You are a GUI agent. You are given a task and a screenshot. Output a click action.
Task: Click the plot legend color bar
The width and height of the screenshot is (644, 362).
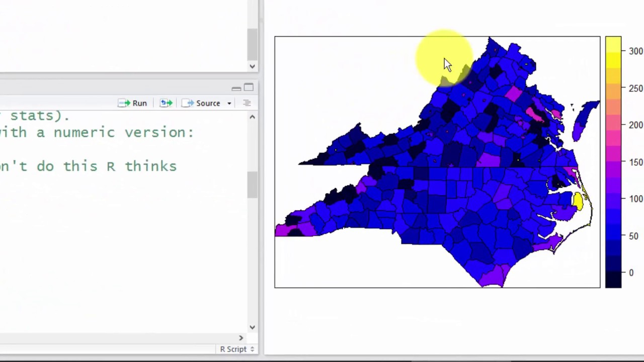[x=613, y=162]
